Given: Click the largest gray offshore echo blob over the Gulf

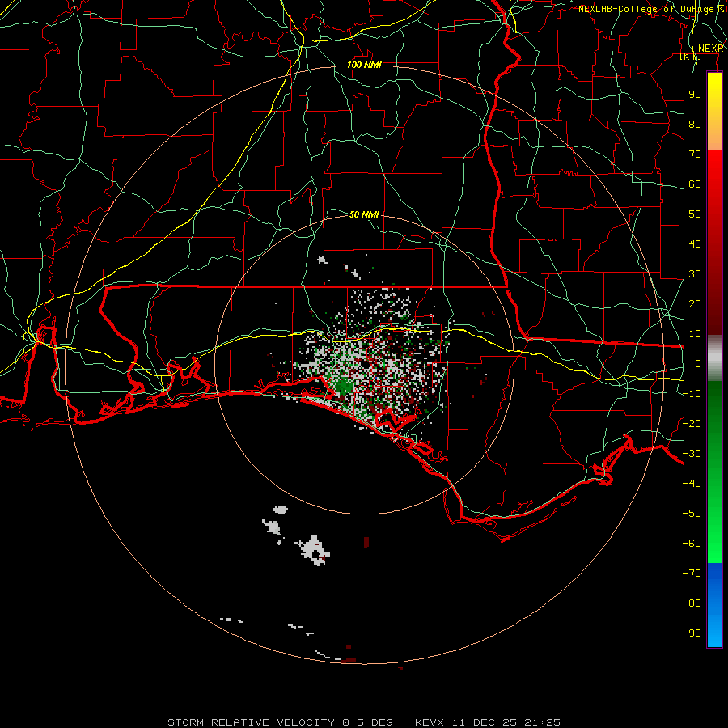Looking at the screenshot, I should 315,551.
